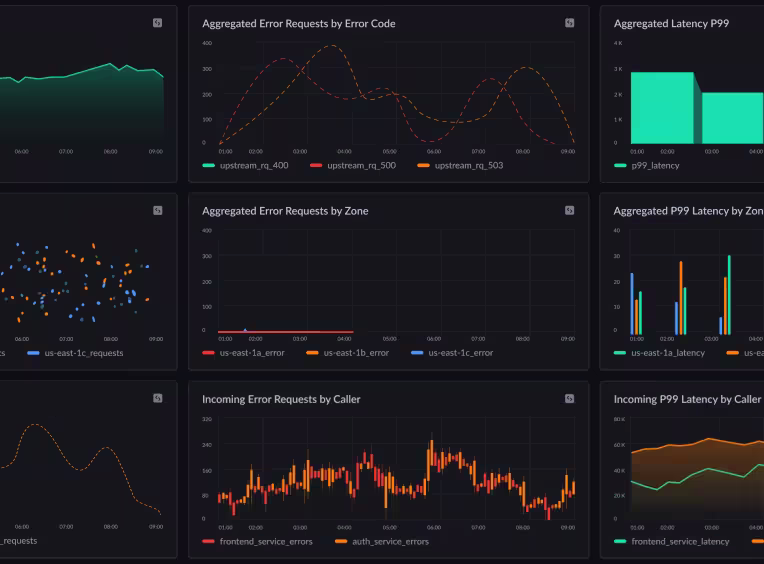The width and height of the screenshot is (764, 564).
Task: Click refresh icon on the green area chart panel
Action: pos(157,22)
